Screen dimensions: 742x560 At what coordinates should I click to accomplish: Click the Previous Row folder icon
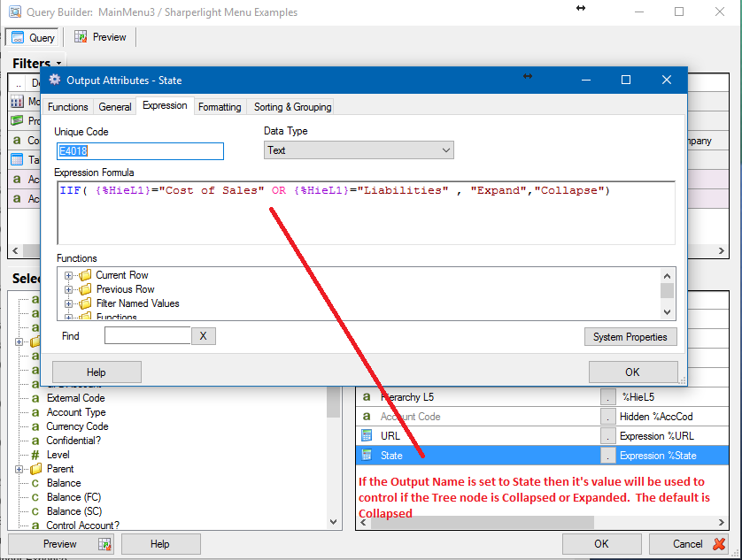[85, 289]
